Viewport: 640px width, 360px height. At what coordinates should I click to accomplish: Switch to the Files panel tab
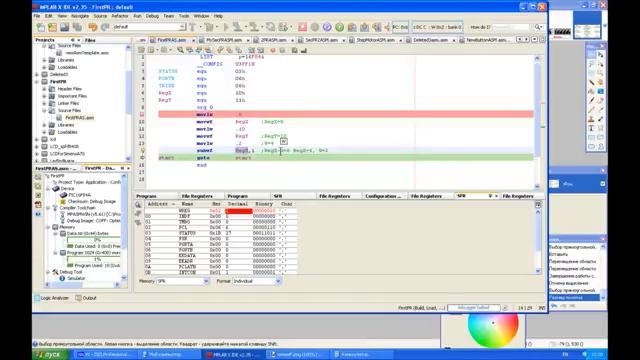coord(90,40)
